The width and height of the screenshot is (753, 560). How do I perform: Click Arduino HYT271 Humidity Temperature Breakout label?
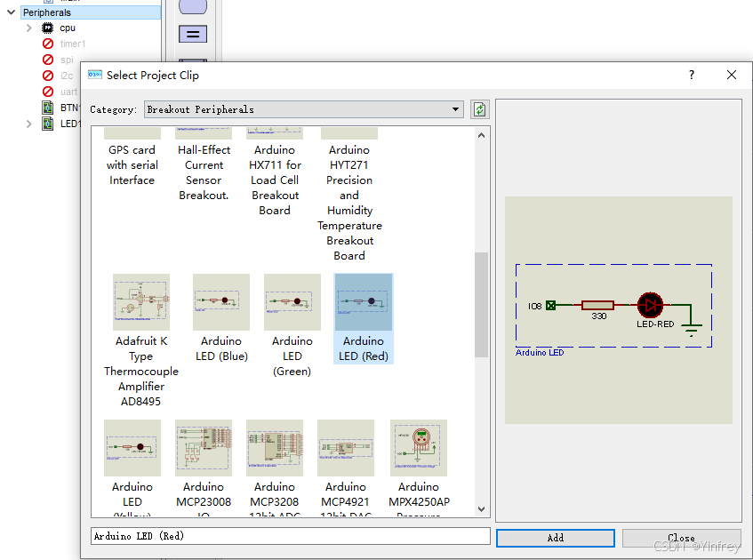[x=349, y=203]
